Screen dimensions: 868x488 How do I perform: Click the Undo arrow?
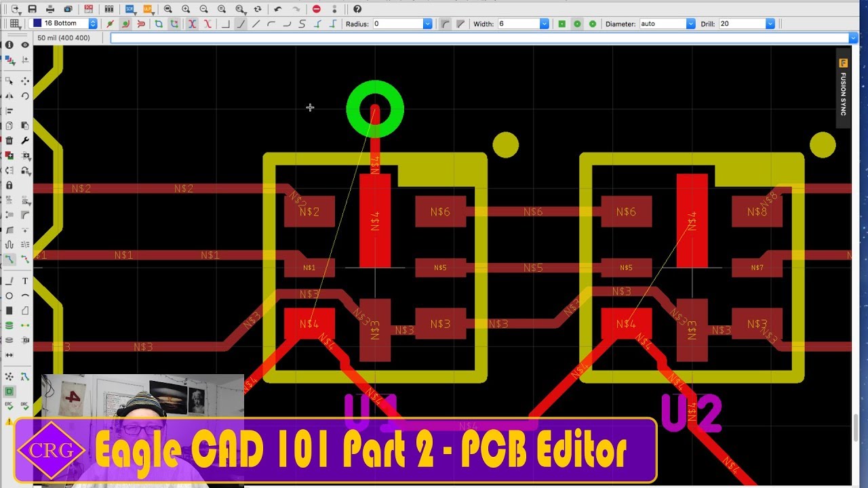278,9
